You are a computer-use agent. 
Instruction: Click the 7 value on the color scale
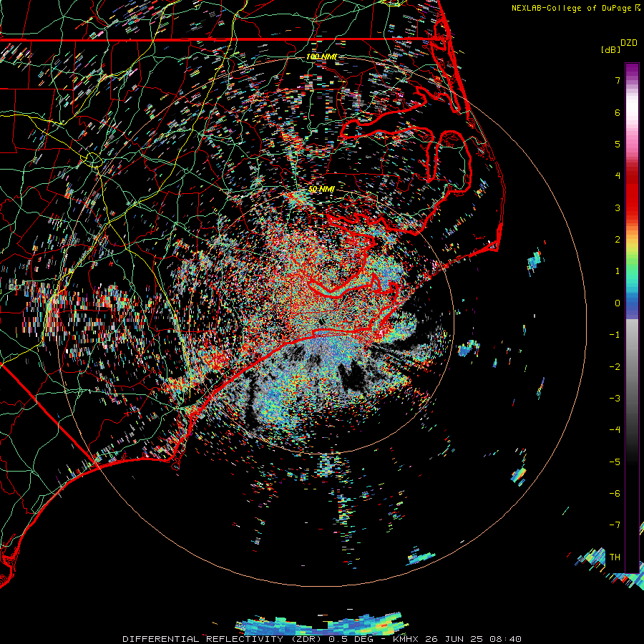[x=618, y=80]
